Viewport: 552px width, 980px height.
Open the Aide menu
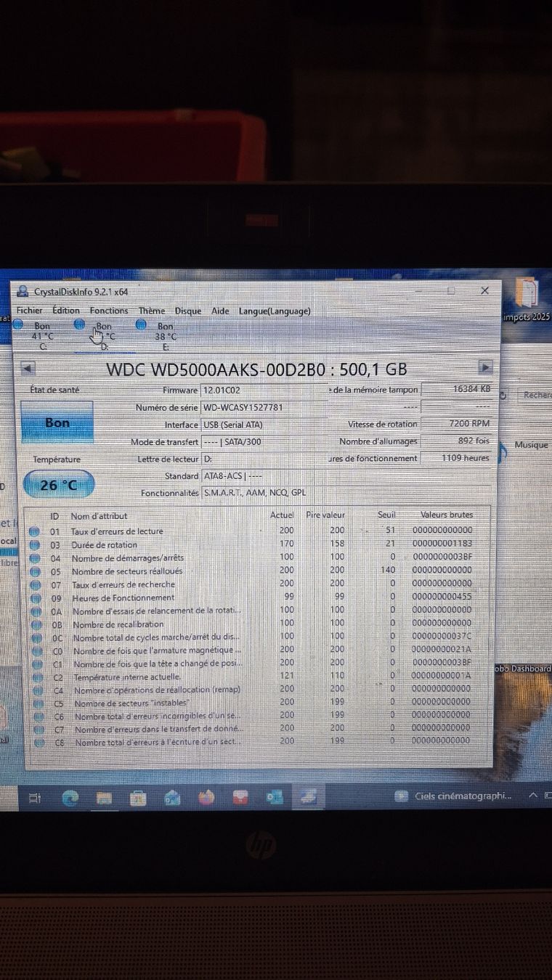point(220,311)
